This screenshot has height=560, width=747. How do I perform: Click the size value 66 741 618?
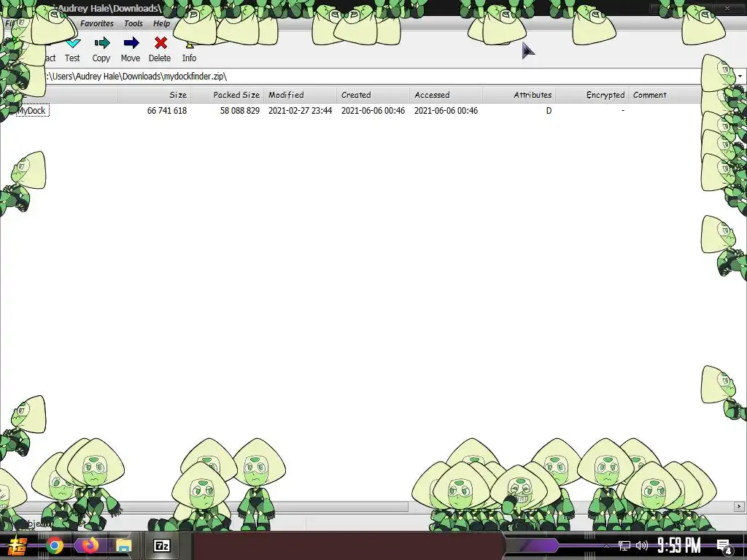[x=167, y=111]
